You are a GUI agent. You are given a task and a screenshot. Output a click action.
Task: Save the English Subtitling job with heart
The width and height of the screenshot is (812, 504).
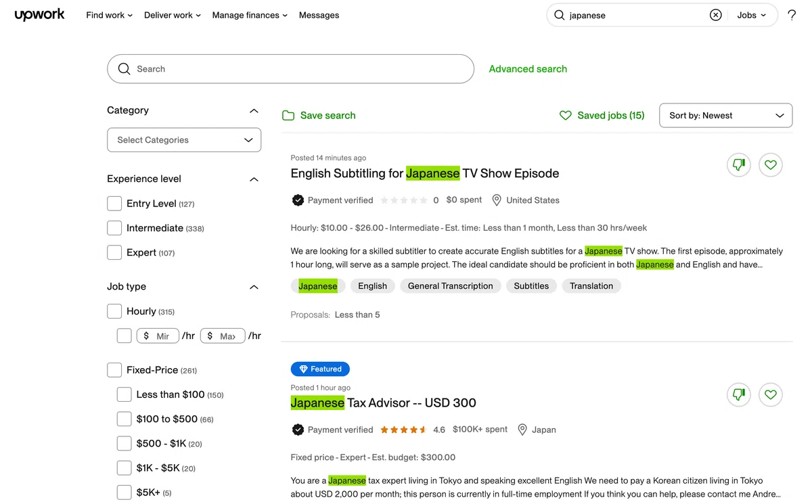click(771, 164)
